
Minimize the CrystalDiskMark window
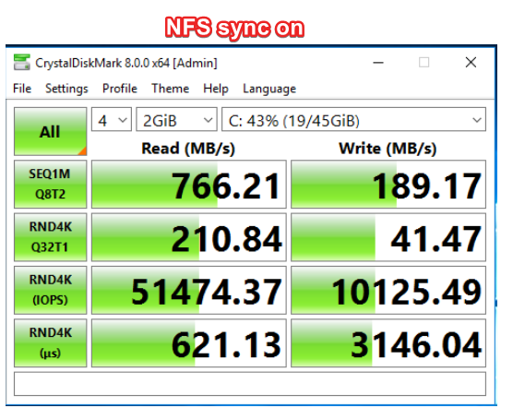(x=378, y=62)
